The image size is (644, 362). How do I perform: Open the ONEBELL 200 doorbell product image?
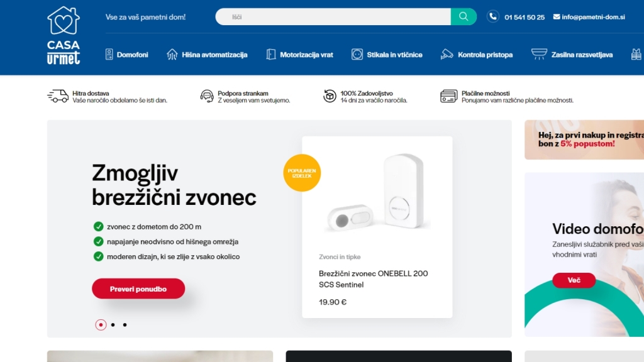click(377, 195)
